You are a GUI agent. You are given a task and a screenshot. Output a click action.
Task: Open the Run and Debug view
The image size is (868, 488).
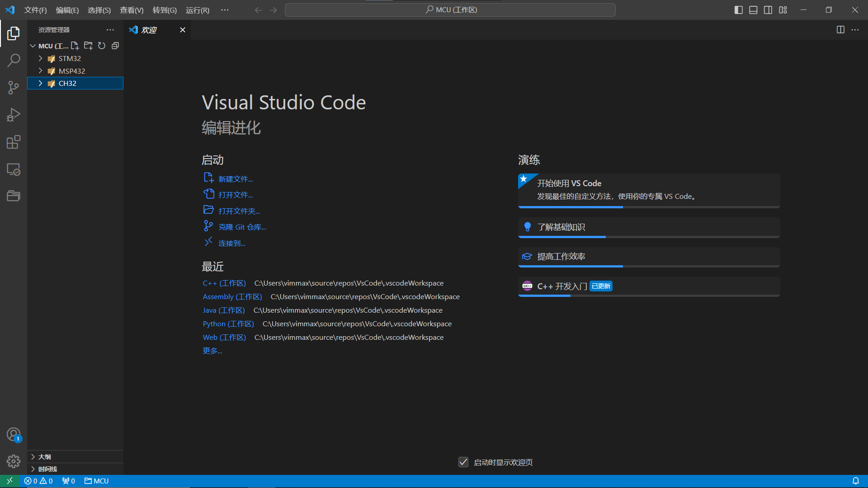[x=14, y=115]
